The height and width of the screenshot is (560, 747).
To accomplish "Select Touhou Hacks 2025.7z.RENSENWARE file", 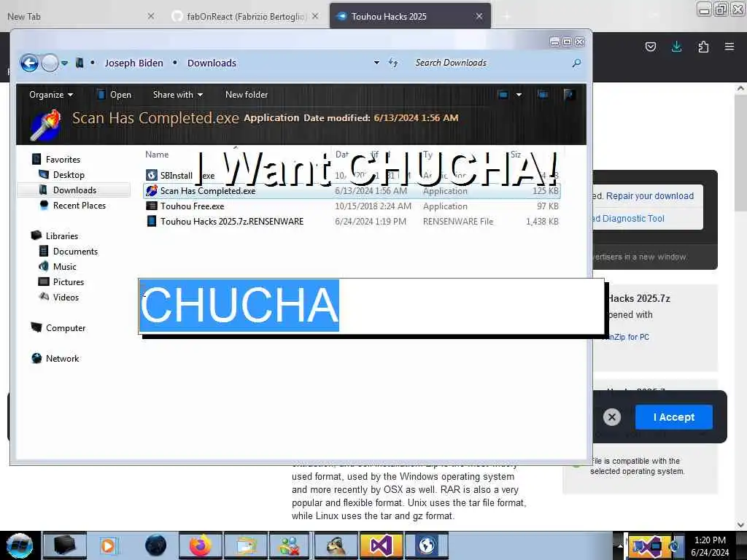I will click(231, 222).
